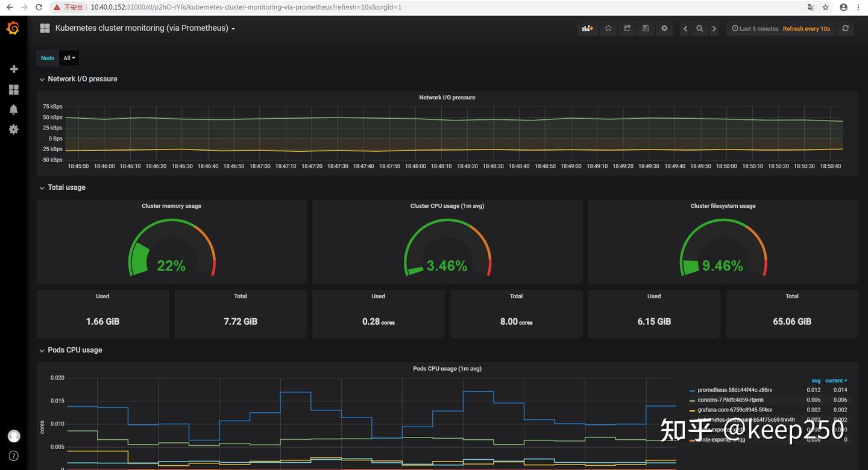Open the Share dashboard icon
The width and height of the screenshot is (868, 470).
tap(626, 28)
